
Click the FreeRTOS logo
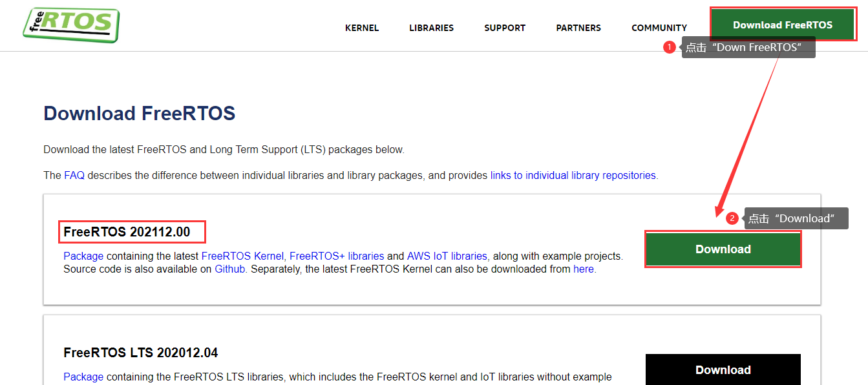[71, 25]
